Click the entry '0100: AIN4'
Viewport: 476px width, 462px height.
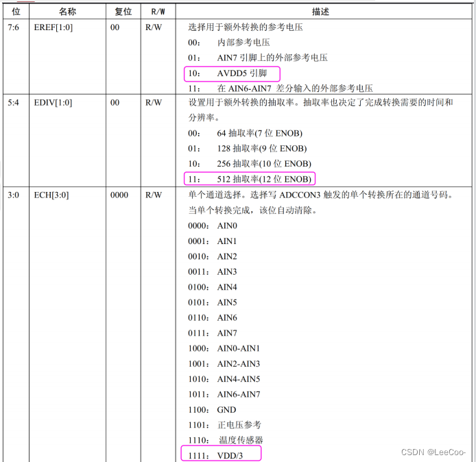tap(213, 287)
